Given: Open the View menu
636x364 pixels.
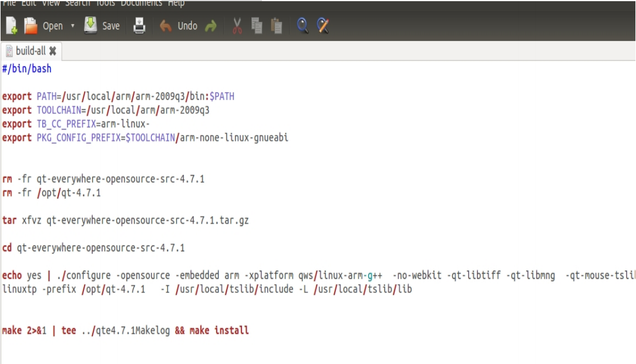Looking at the screenshot, I should coord(51,4).
